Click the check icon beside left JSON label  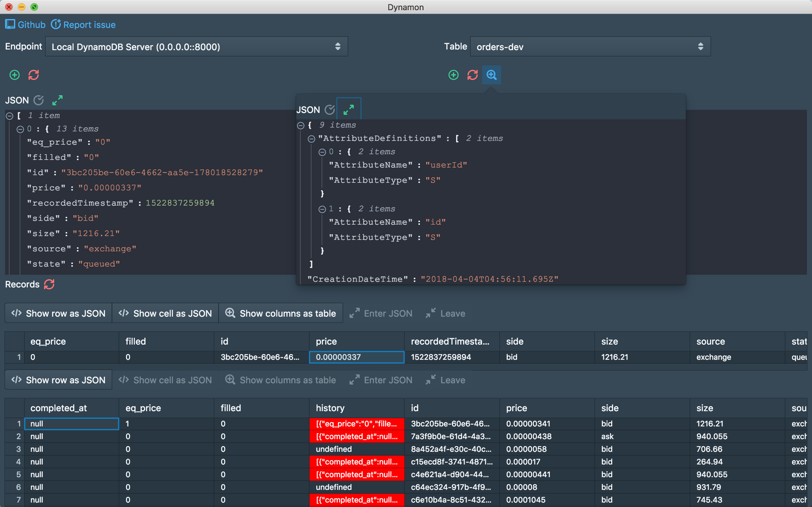point(39,100)
